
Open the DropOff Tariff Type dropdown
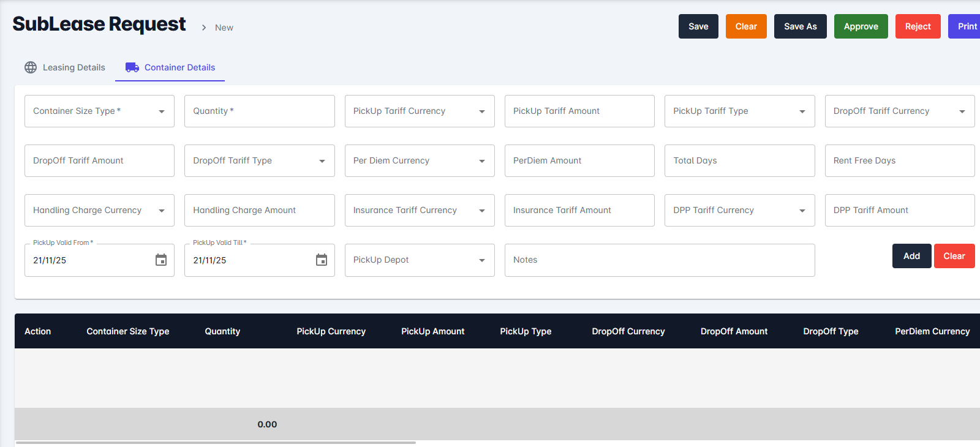[322, 161]
